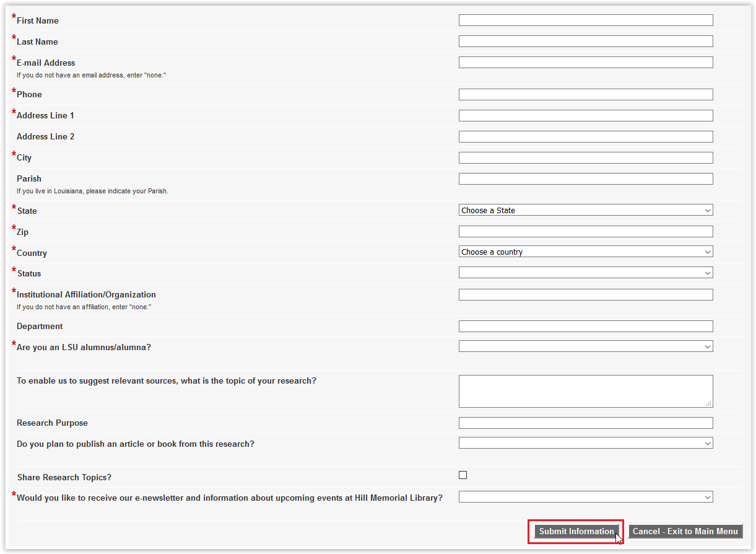Focus the Last Name input field
This screenshot has width=756, height=554.
pyautogui.click(x=585, y=42)
